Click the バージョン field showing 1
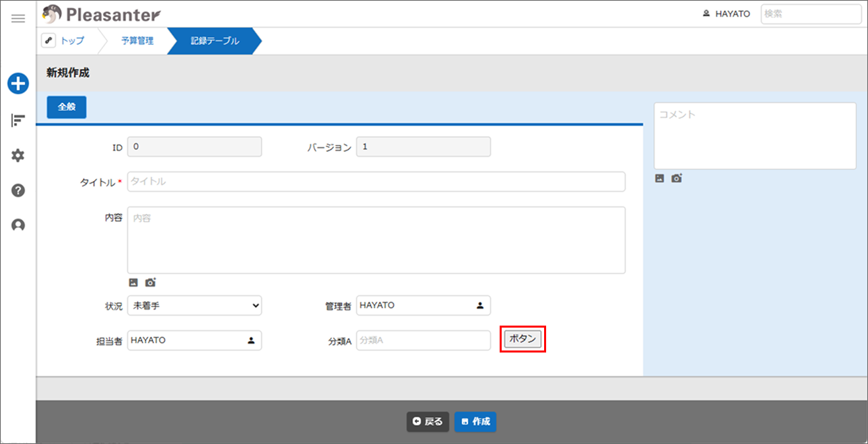868x444 pixels. pyautogui.click(x=424, y=147)
